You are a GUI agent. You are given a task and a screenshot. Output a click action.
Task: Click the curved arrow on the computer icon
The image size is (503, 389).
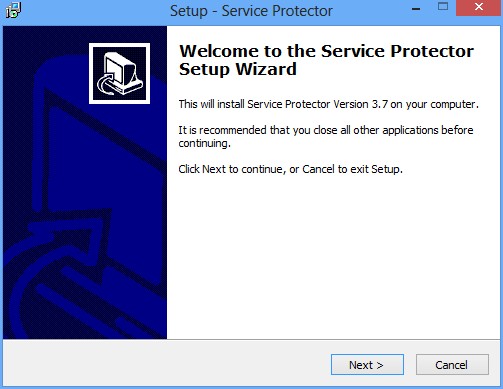click(107, 85)
